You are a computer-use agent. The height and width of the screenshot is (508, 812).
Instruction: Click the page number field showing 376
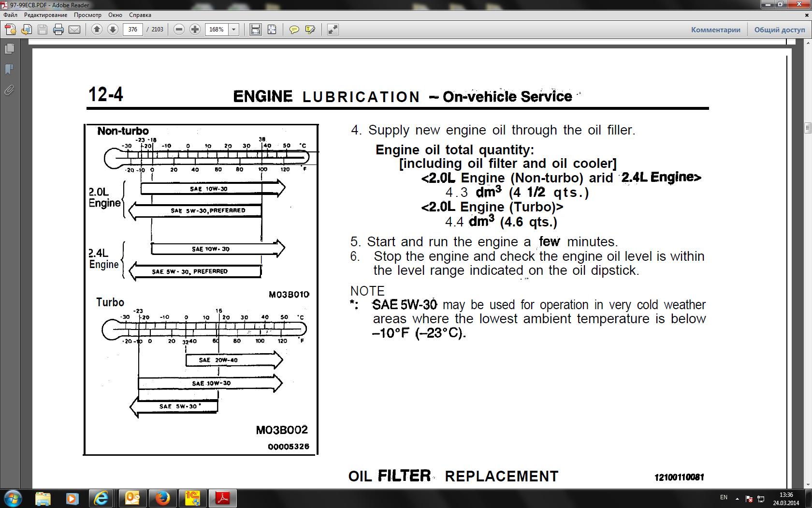pyautogui.click(x=133, y=30)
